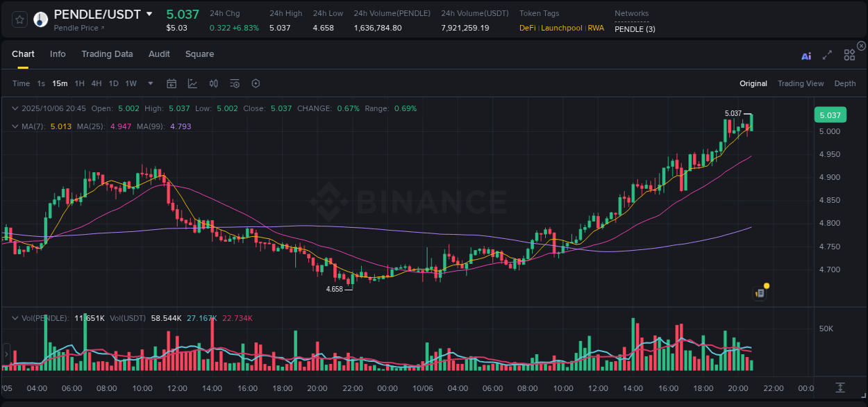Screen dimensions: 868x407
Task: Switch to Trading View chart mode
Action: 801,83
